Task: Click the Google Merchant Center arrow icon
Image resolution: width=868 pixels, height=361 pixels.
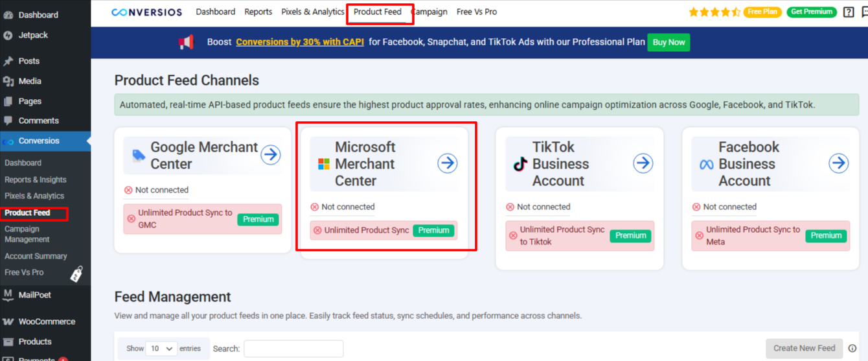Action: [271, 155]
